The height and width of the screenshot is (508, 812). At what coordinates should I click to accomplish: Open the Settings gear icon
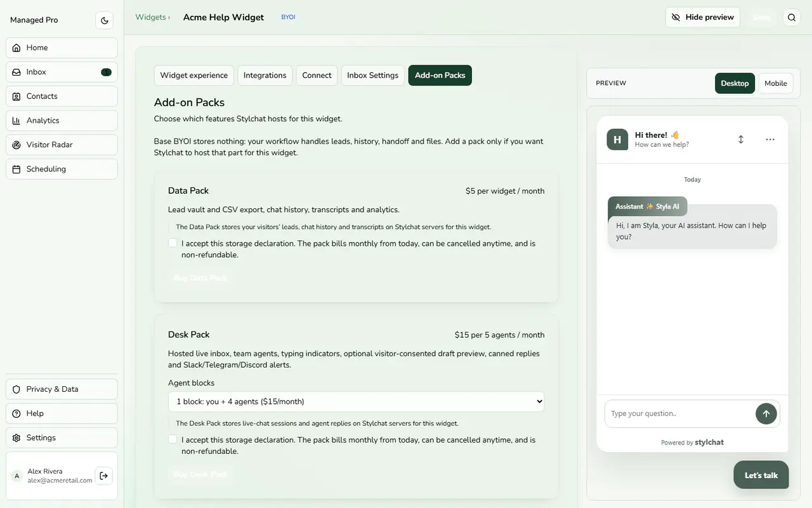click(16, 438)
